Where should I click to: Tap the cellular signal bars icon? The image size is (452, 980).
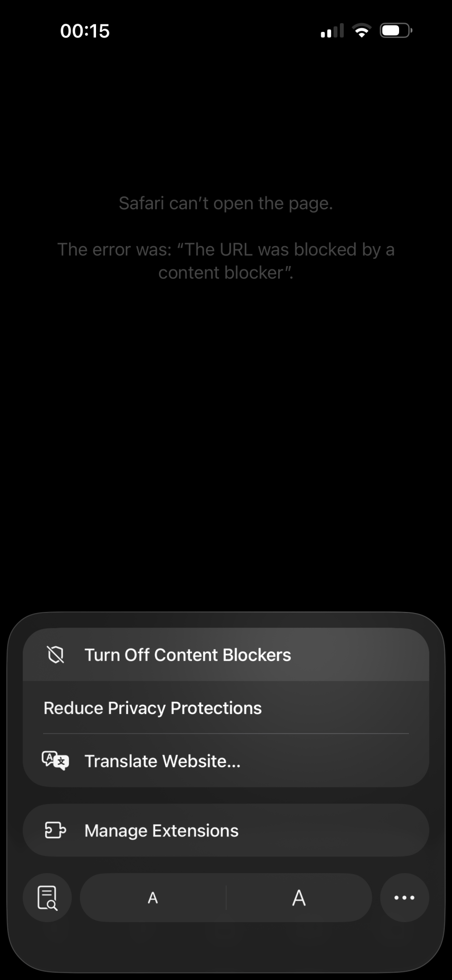coord(332,30)
